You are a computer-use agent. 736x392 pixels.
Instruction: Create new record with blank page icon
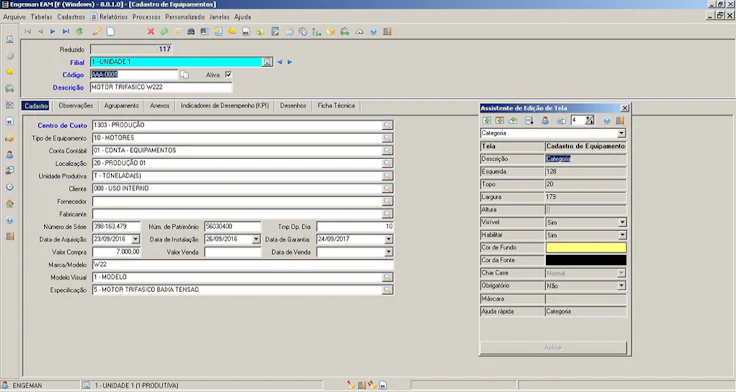click(110, 31)
